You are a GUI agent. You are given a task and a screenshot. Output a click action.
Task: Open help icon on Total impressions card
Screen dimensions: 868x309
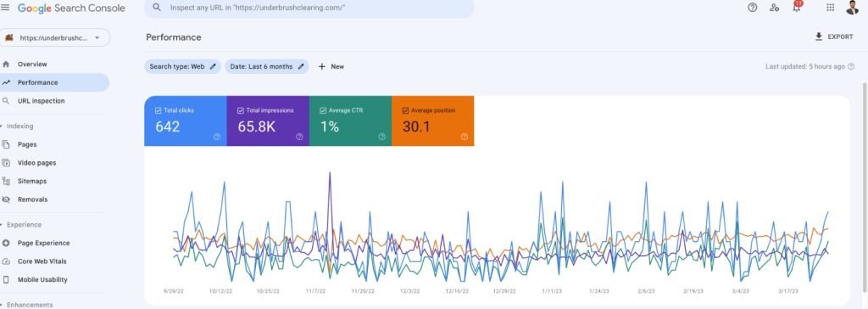click(x=299, y=137)
